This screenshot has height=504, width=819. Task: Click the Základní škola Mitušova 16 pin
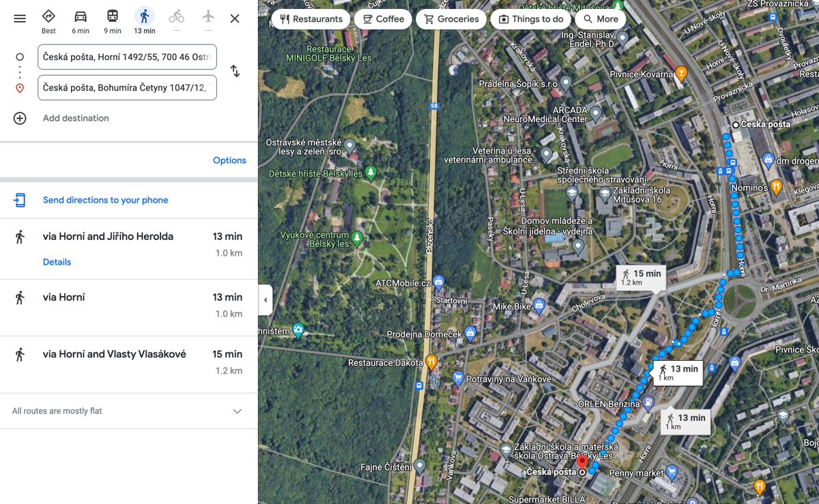[x=605, y=194]
